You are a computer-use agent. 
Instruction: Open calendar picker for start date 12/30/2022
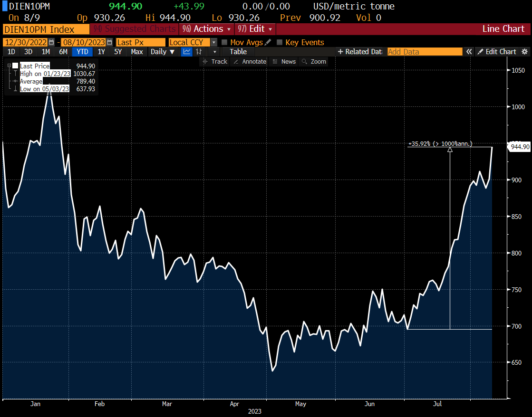51,42
